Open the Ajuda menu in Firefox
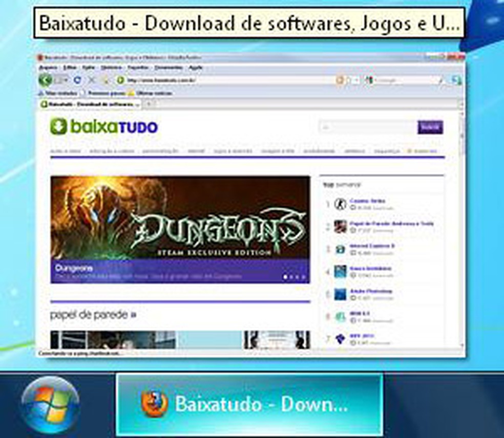 tap(196, 68)
